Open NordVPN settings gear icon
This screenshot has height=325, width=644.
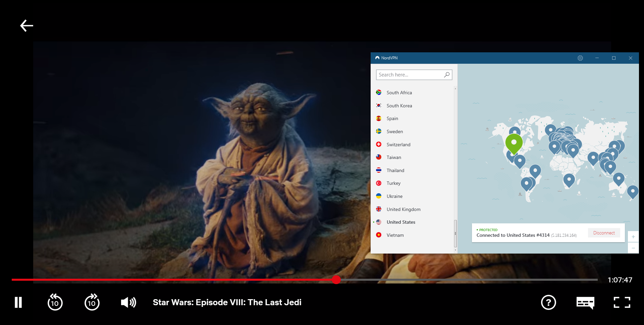(x=580, y=58)
